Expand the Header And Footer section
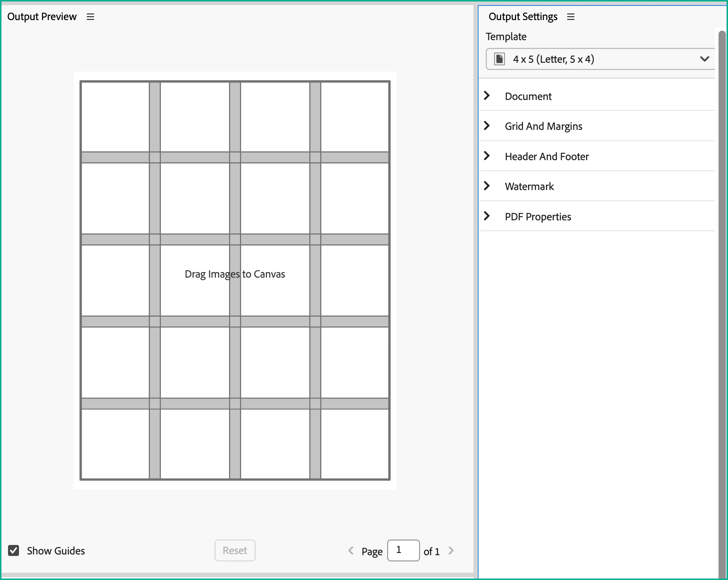Image resolution: width=728 pixels, height=580 pixels. 546,156
